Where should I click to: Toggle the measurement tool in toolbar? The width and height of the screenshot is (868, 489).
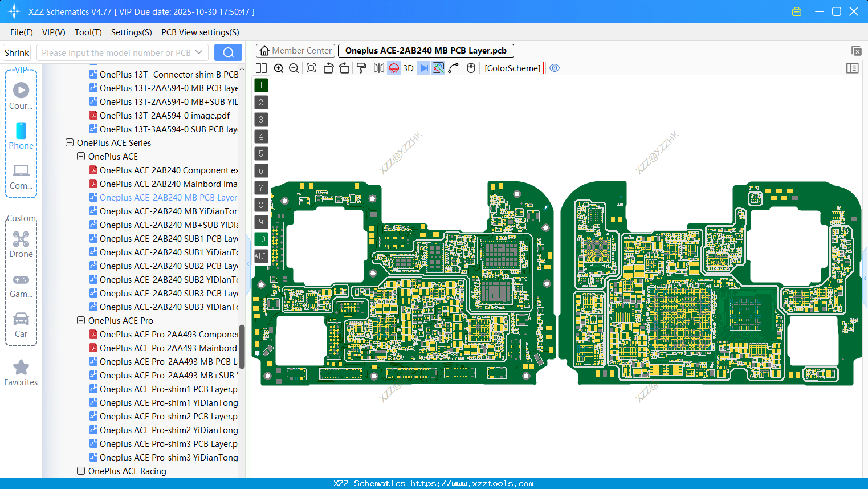pyautogui.click(x=453, y=68)
